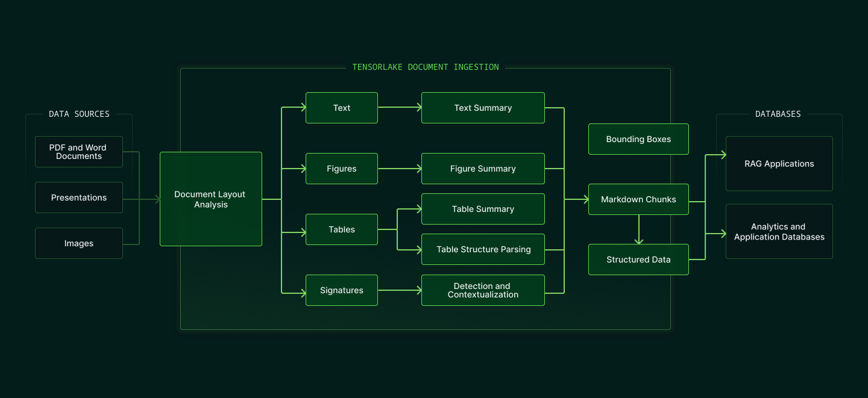This screenshot has width=868, height=398.
Task: Open the Markdown Chunks node
Action: click(638, 199)
